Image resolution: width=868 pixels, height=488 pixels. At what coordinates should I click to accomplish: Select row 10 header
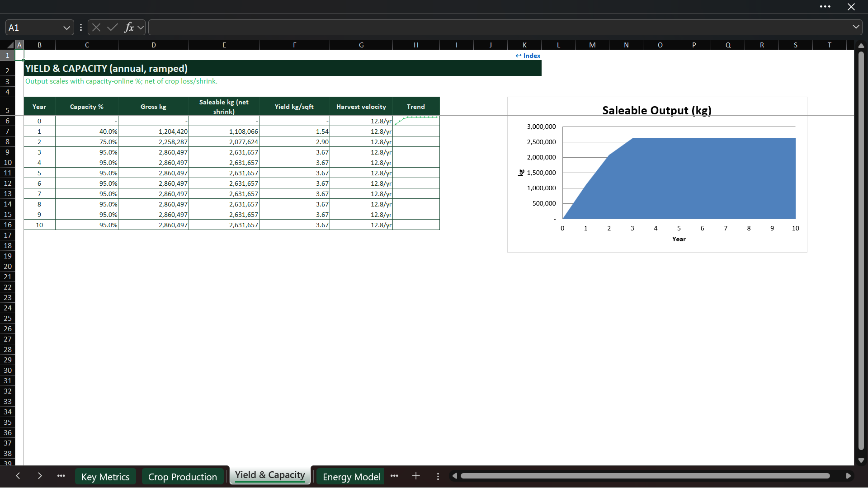point(8,163)
